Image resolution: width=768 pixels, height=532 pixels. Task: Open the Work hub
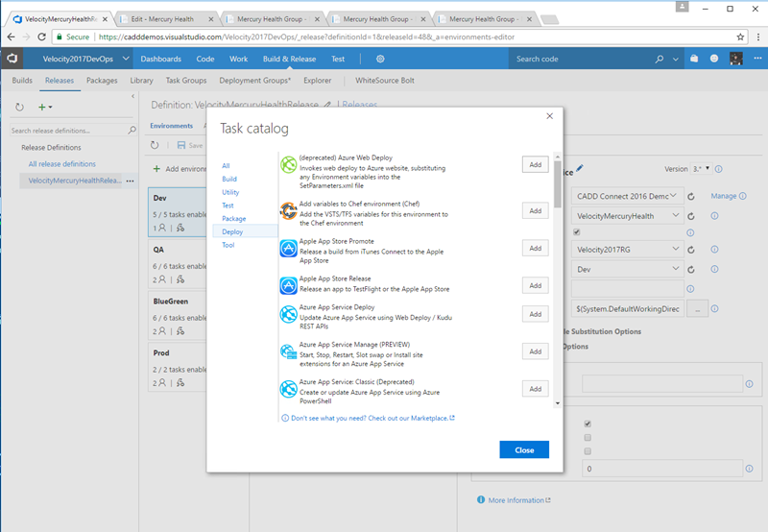(238, 59)
